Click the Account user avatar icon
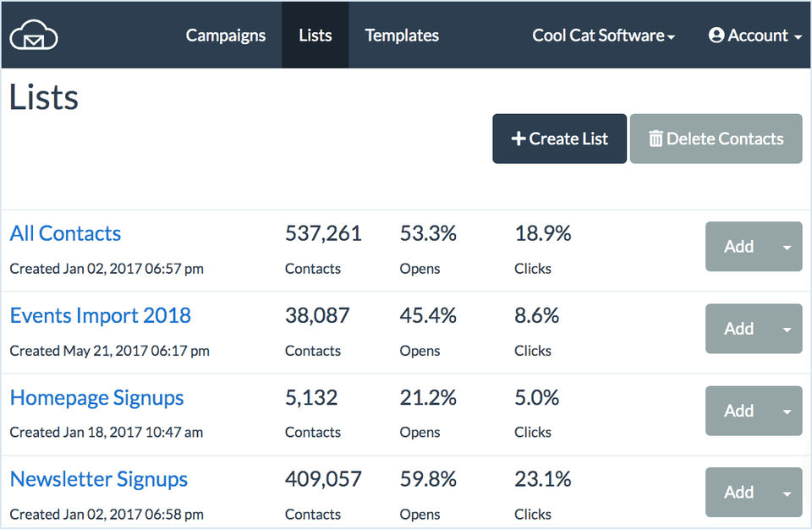 [x=716, y=35]
